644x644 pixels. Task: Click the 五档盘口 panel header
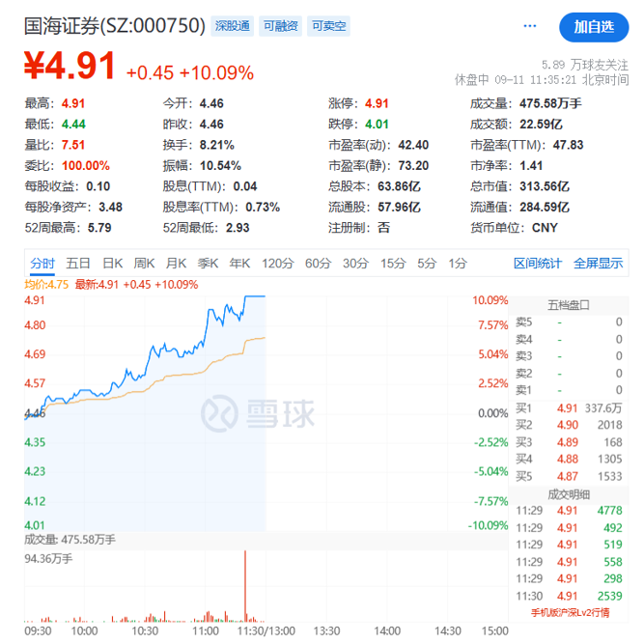[569, 305]
